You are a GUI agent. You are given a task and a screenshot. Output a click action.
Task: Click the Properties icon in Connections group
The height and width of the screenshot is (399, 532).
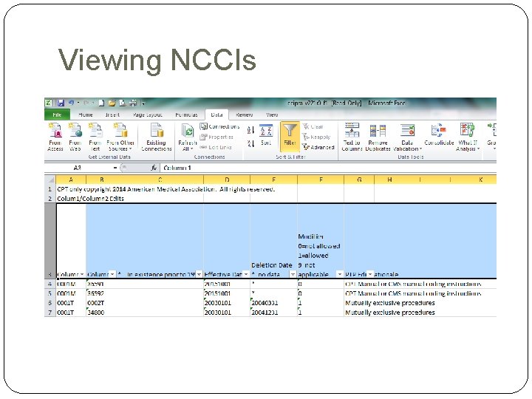pos(203,137)
